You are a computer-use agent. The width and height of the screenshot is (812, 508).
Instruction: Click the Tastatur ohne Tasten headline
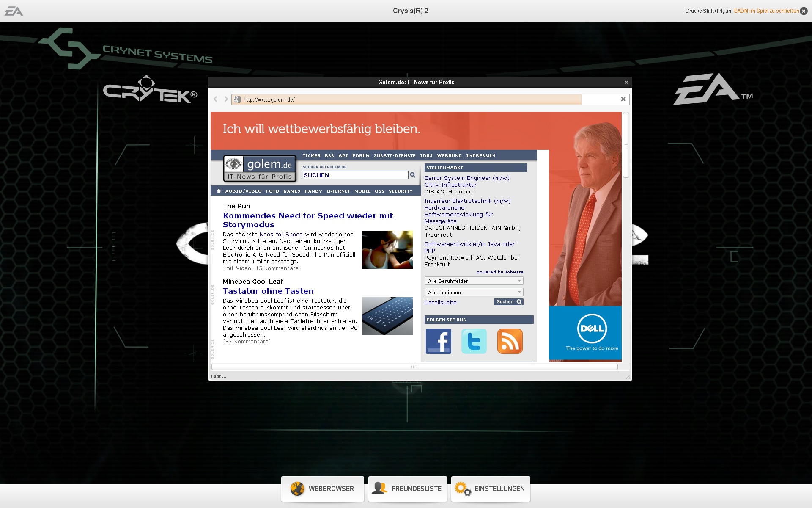268,291
